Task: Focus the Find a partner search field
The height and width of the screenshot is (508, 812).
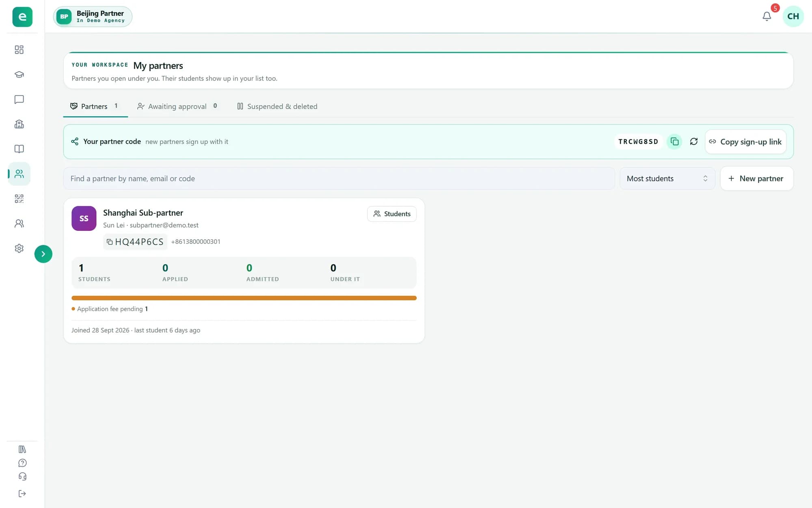Action: (339, 178)
